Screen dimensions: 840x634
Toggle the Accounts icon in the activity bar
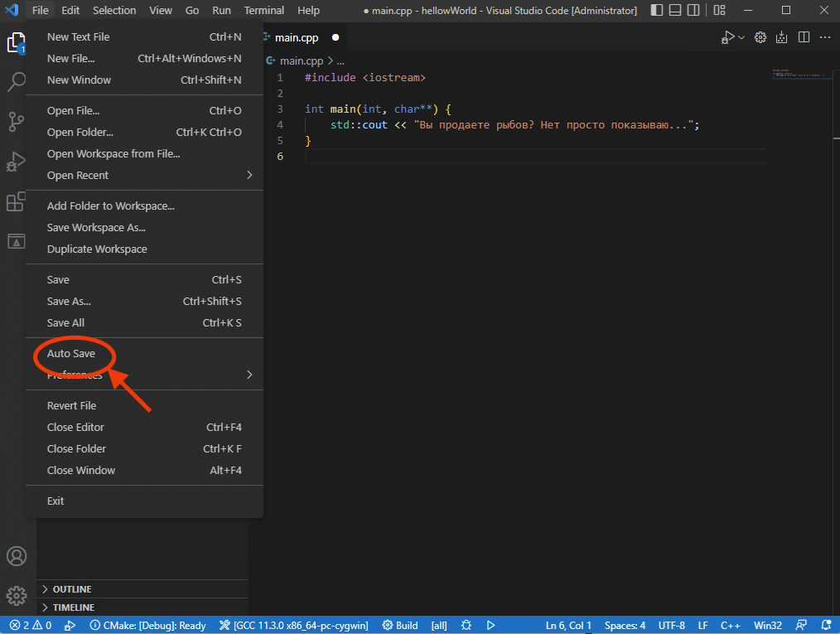(17, 556)
